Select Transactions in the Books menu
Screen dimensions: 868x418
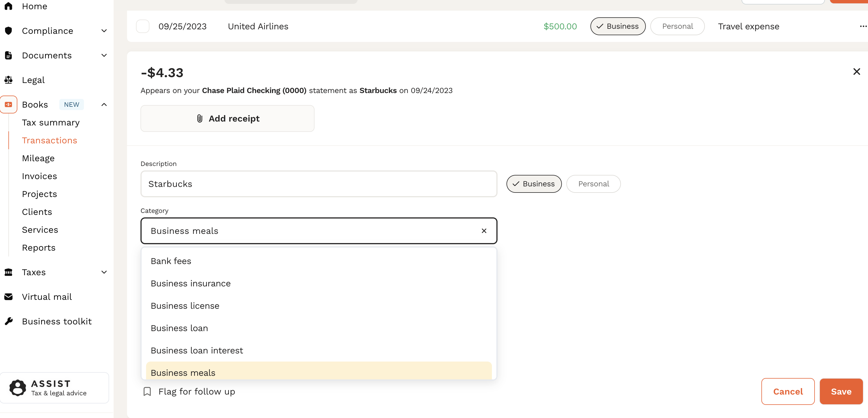(x=49, y=140)
